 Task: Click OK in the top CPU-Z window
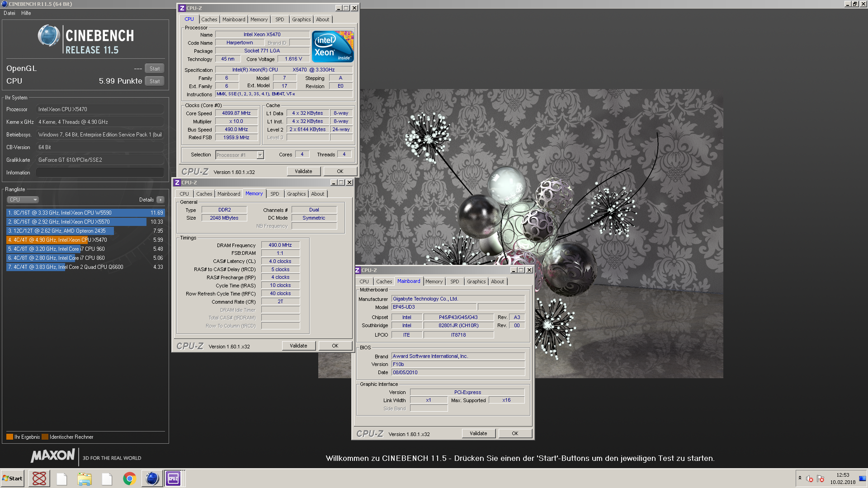pos(340,171)
